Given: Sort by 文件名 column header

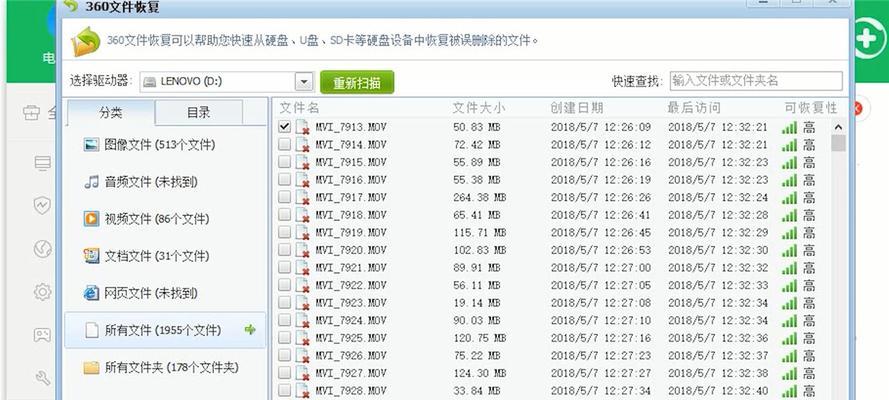Looking at the screenshot, I should [299, 108].
